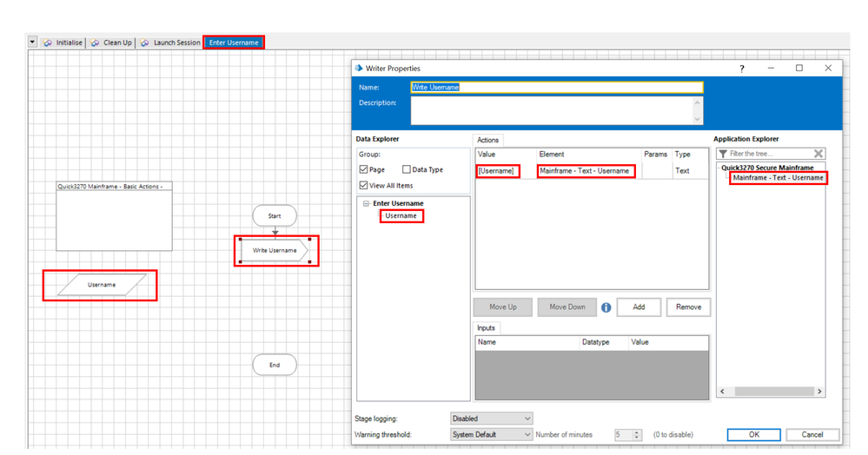
Task: Confirm the dialog with OK
Action: coord(753,434)
